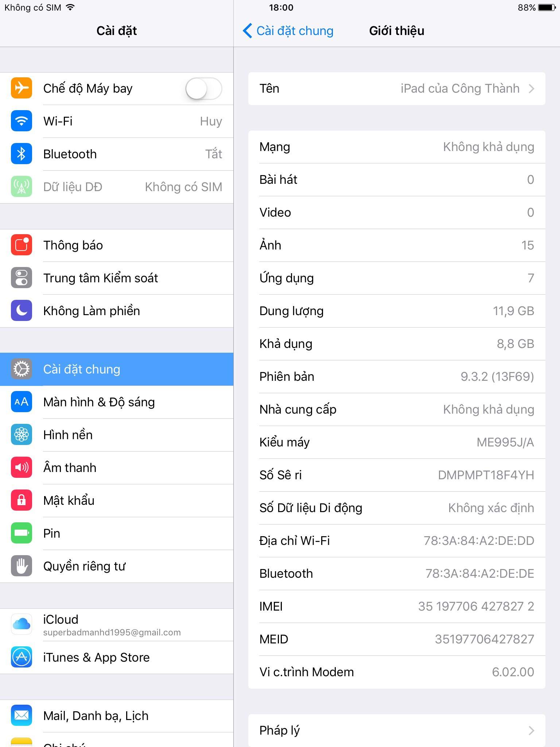Tap the iTunes & App Store icon

pyautogui.click(x=22, y=657)
